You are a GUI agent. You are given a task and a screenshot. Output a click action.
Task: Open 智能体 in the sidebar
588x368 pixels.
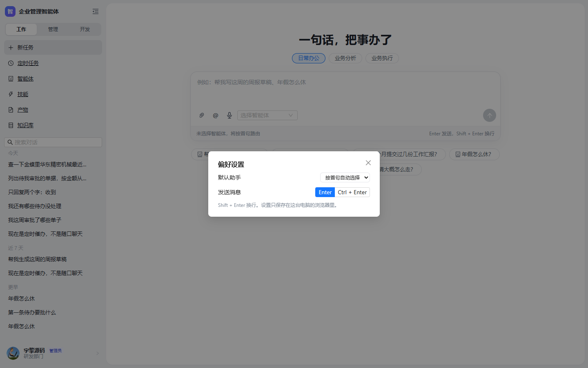pyautogui.click(x=53, y=79)
